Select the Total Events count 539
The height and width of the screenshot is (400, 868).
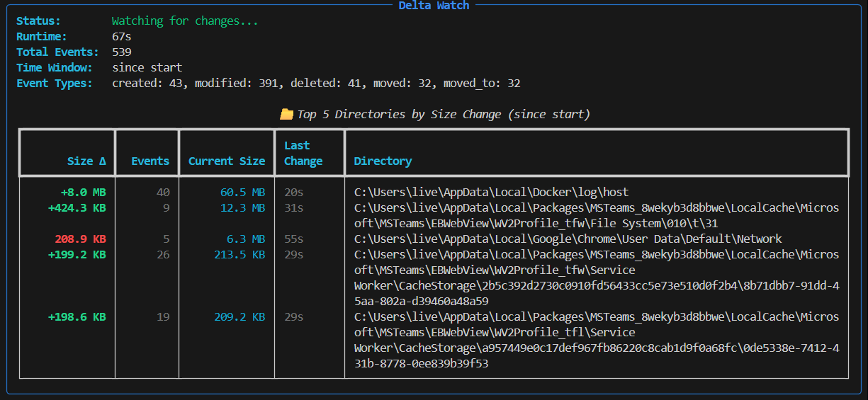coord(122,52)
